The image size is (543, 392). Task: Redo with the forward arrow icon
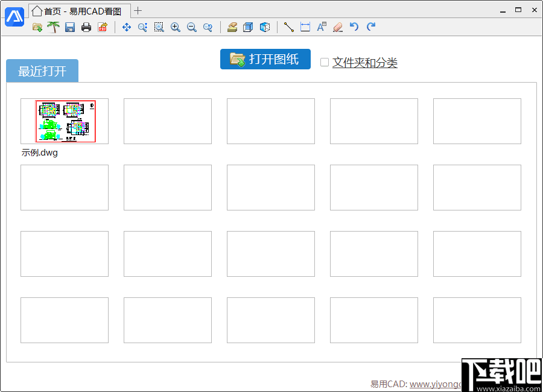point(370,27)
